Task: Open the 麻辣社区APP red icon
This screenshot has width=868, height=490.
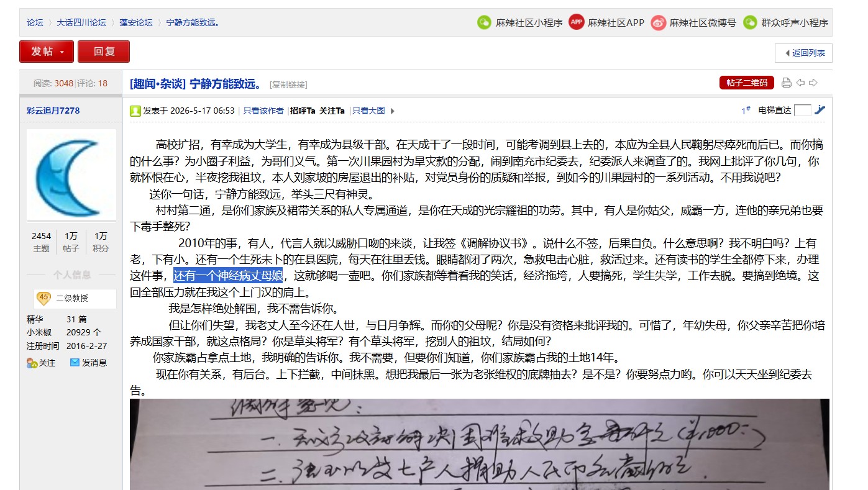Action: point(577,22)
